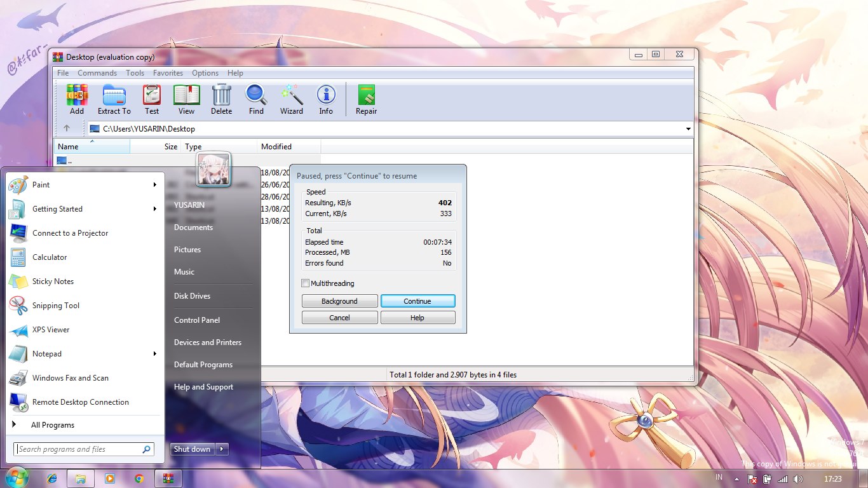
Task: Open Documents in the Start menu
Action: pyautogui.click(x=193, y=227)
